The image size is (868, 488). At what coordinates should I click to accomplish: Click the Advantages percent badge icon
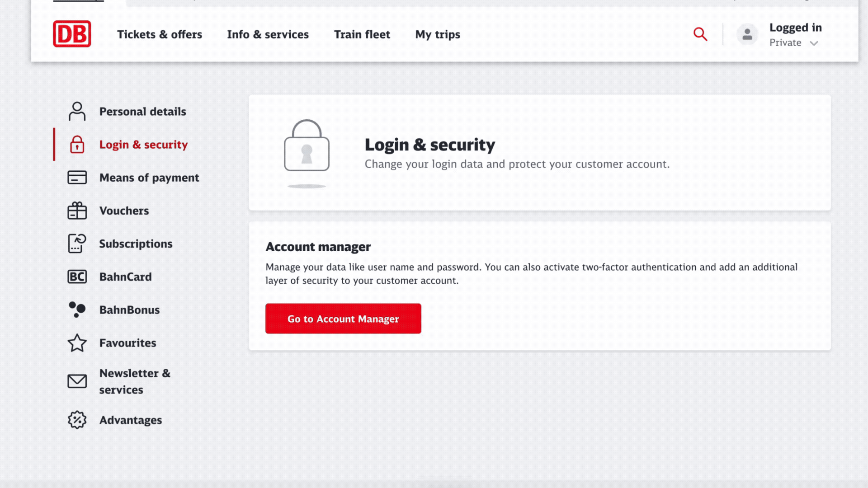tap(77, 420)
